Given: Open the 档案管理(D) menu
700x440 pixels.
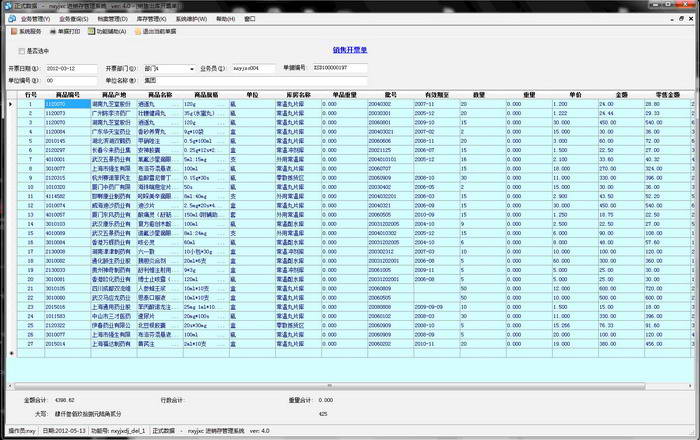Looking at the screenshot, I should coord(112,19).
